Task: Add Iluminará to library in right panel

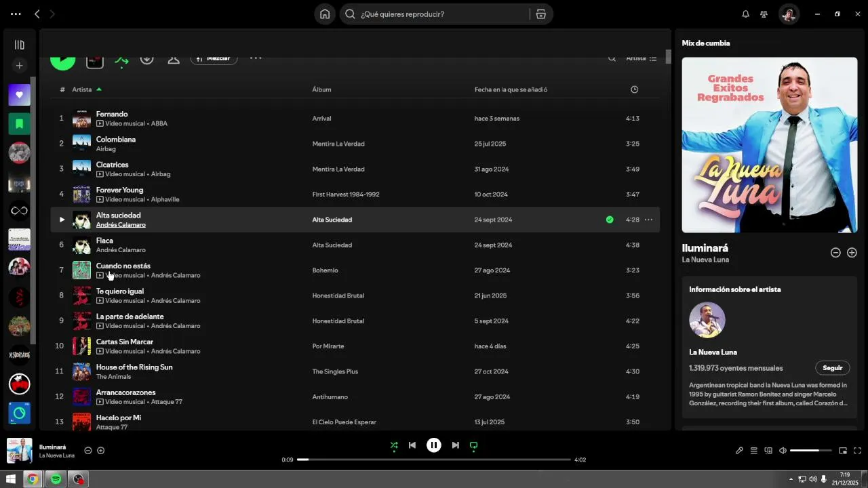Action: 852,253
